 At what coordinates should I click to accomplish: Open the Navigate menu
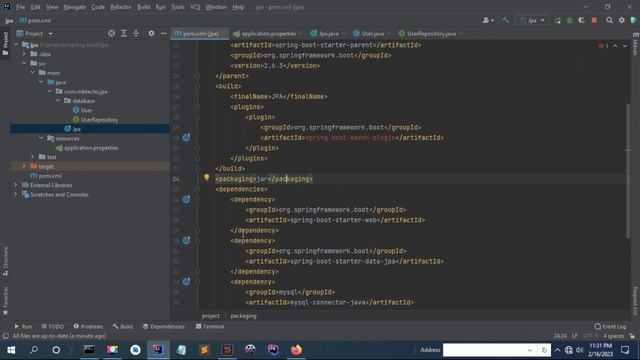click(x=75, y=7)
